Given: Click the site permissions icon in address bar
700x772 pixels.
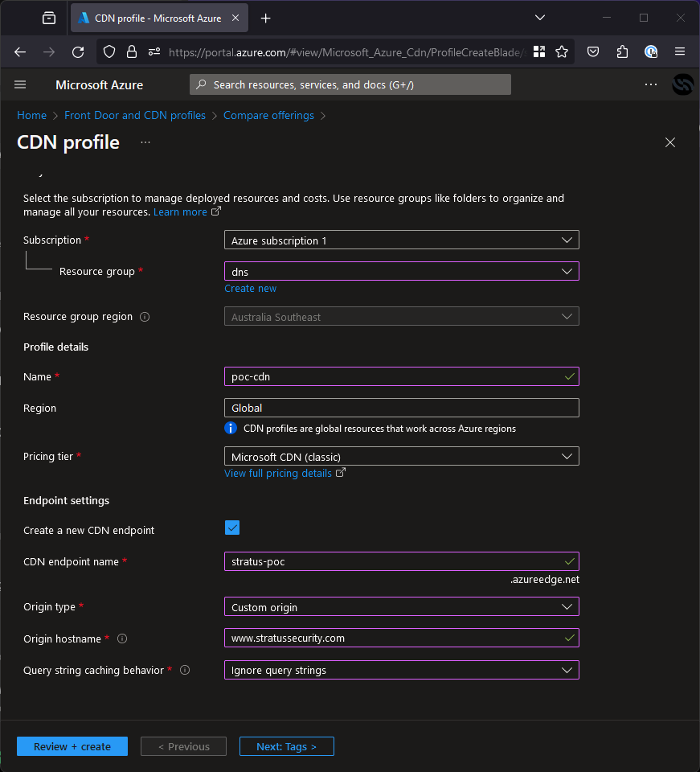Looking at the screenshot, I should pyautogui.click(x=154, y=51).
